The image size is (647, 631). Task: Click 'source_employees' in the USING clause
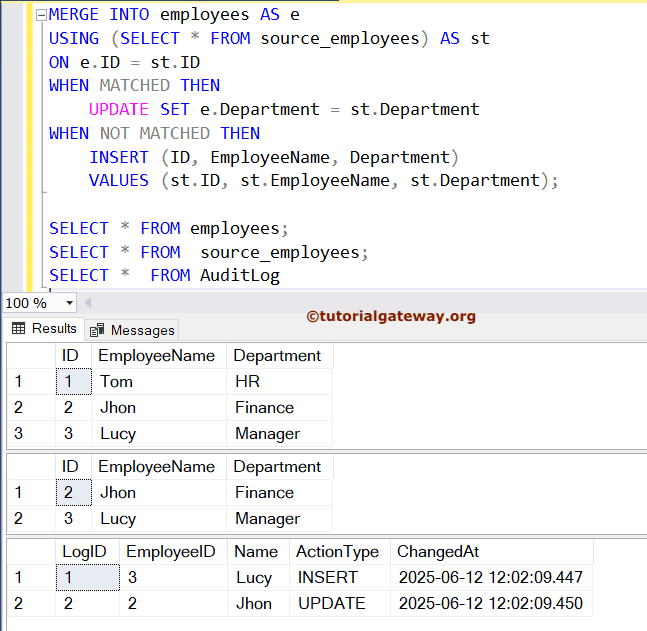(340, 39)
